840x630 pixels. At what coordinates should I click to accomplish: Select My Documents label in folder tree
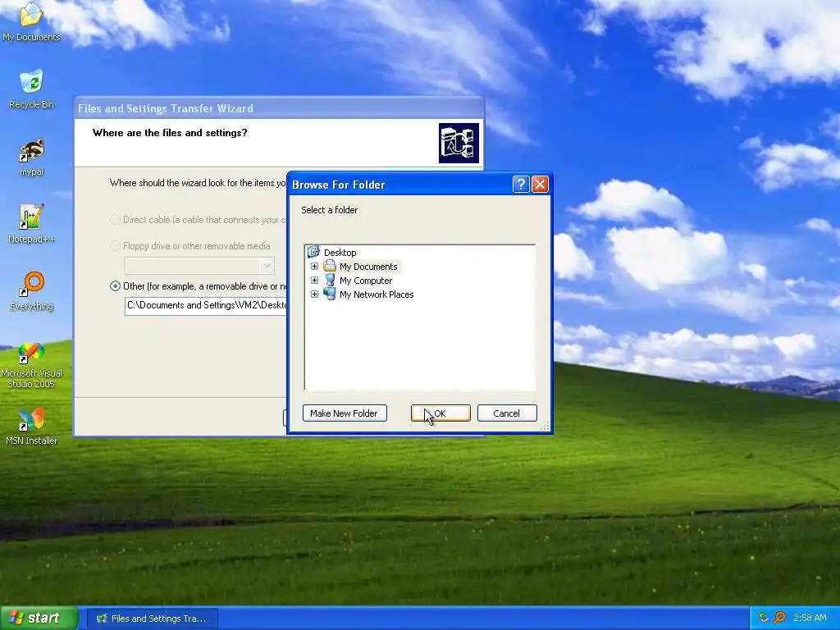point(368,267)
